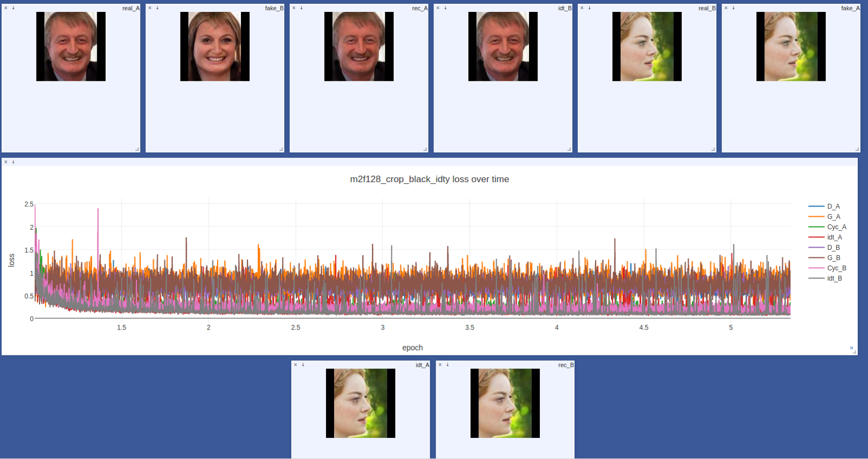Download the real_B image
Screen dimensions: 868x459
click(590, 8)
